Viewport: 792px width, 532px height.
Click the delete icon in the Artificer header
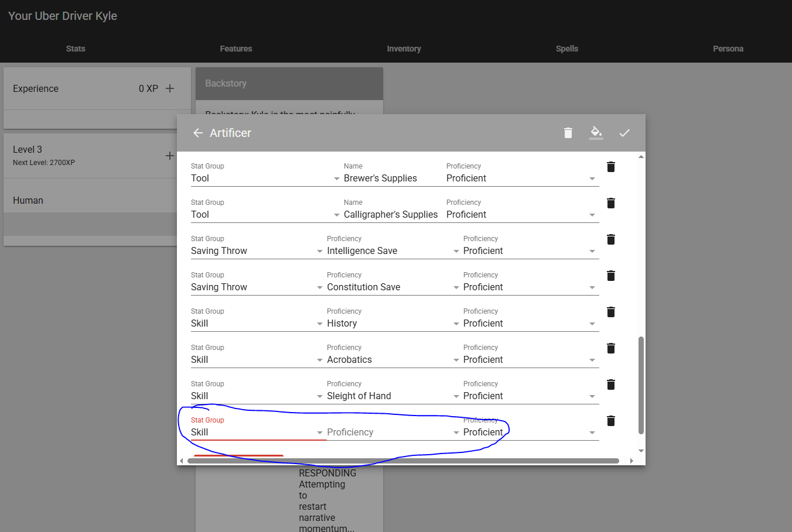(x=568, y=133)
